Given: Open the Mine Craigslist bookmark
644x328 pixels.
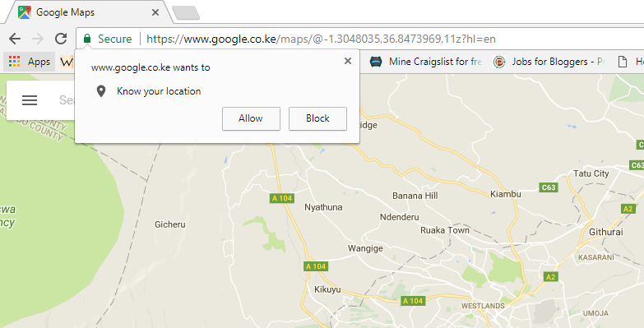Looking at the screenshot, I should click(426, 62).
